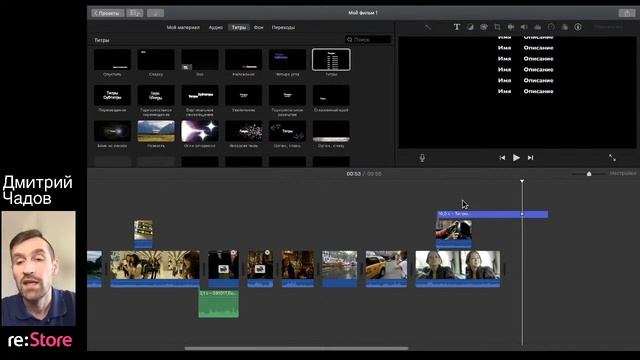
Task: Open timeline Настройки
Action: tap(623, 173)
